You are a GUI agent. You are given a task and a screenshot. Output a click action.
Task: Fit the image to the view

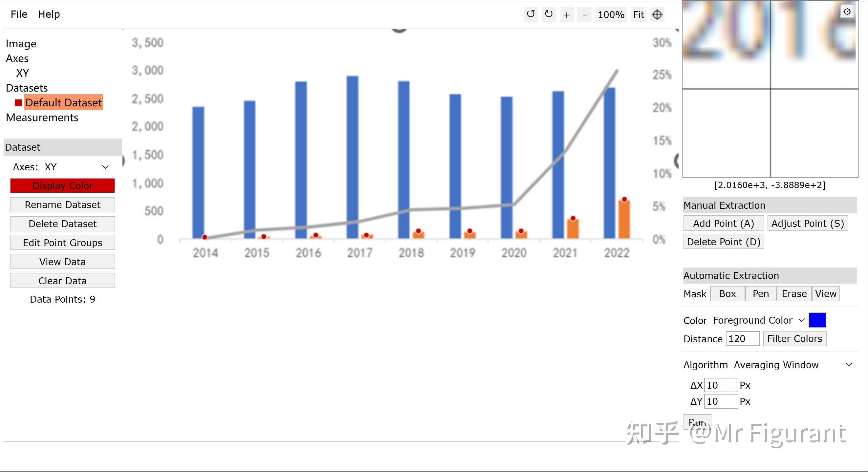(x=639, y=15)
